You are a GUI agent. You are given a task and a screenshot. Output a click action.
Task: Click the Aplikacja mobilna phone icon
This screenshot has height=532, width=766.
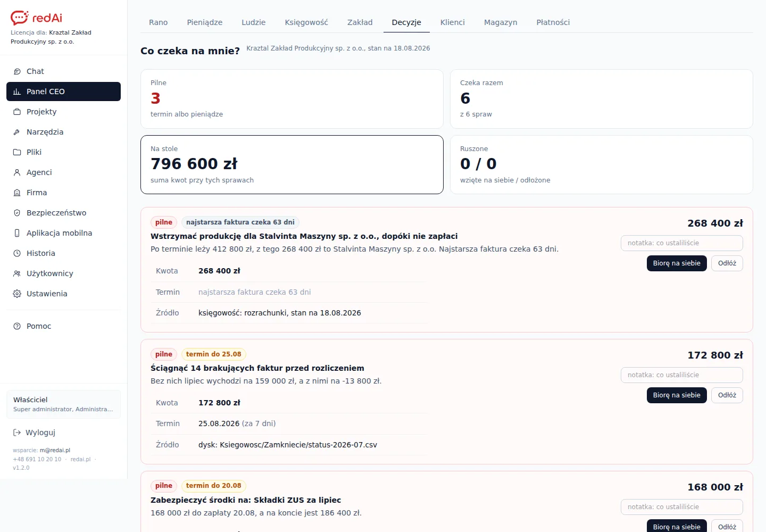(17, 233)
